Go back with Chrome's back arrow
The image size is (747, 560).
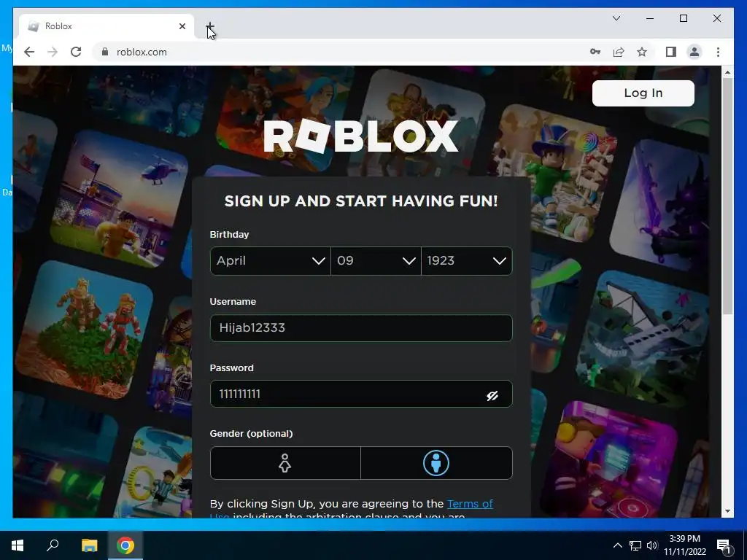[x=29, y=52]
